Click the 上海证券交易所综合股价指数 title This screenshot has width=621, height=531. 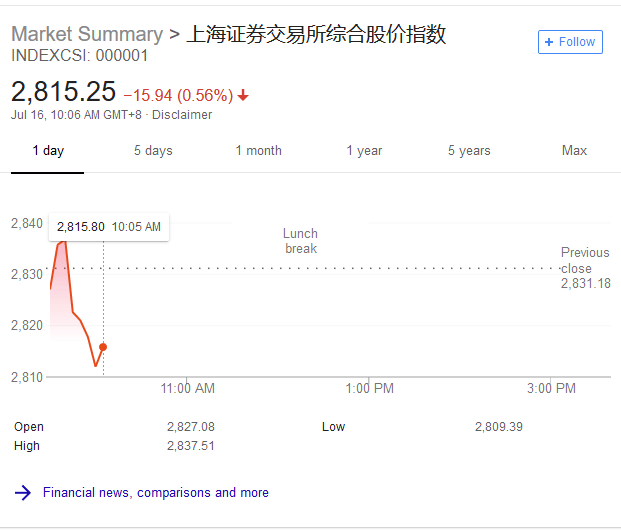click(x=316, y=35)
